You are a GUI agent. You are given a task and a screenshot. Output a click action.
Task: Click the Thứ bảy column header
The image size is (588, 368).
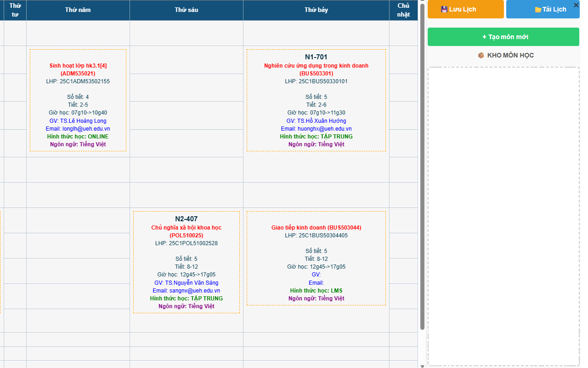316,10
